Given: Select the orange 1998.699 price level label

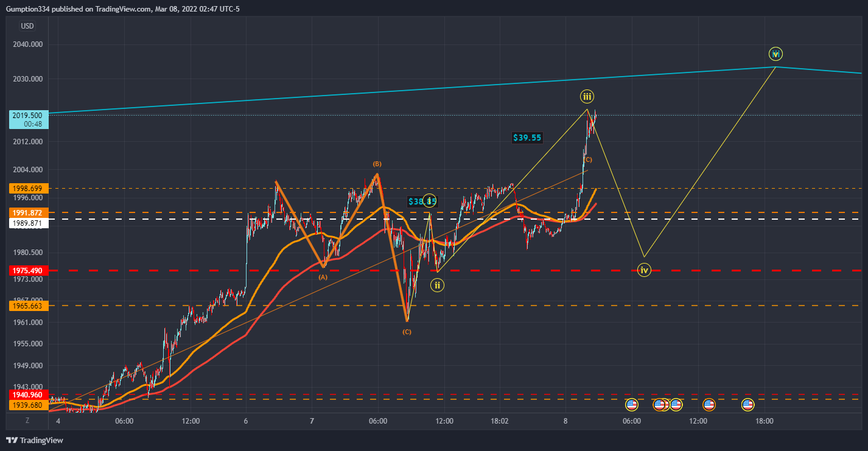Looking at the screenshot, I should [x=28, y=189].
